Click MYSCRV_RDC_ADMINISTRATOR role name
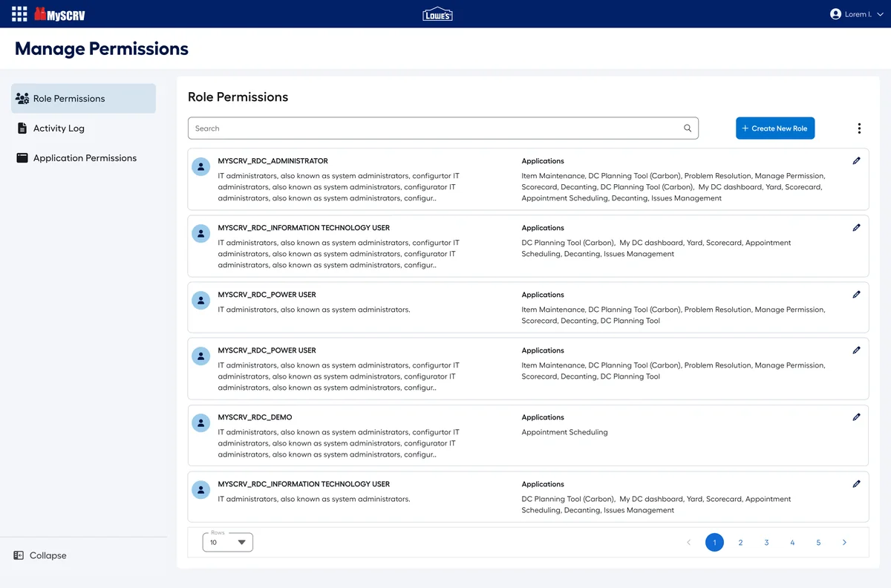This screenshot has width=891, height=588. coord(272,161)
